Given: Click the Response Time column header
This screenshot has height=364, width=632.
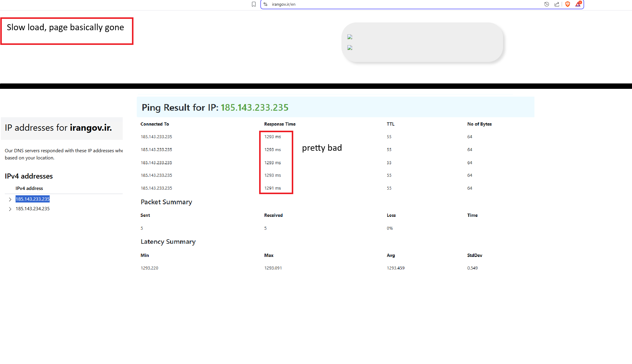Looking at the screenshot, I should coord(280,124).
